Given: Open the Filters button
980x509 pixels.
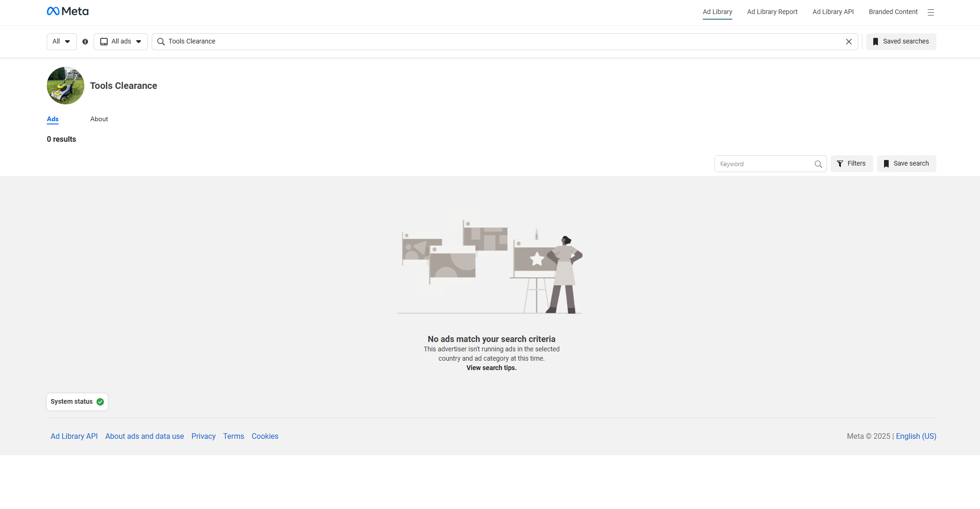Looking at the screenshot, I should click(x=852, y=164).
